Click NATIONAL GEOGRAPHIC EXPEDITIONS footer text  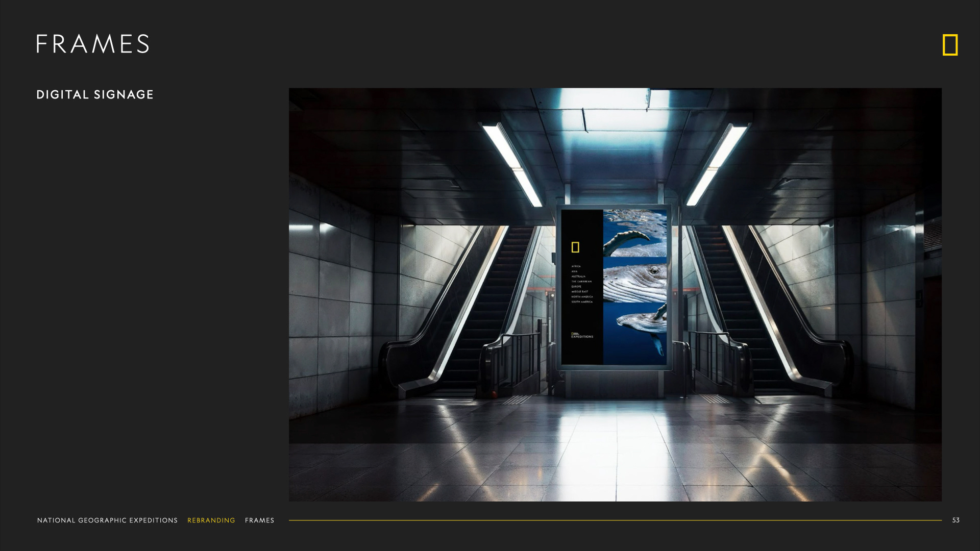point(107,520)
